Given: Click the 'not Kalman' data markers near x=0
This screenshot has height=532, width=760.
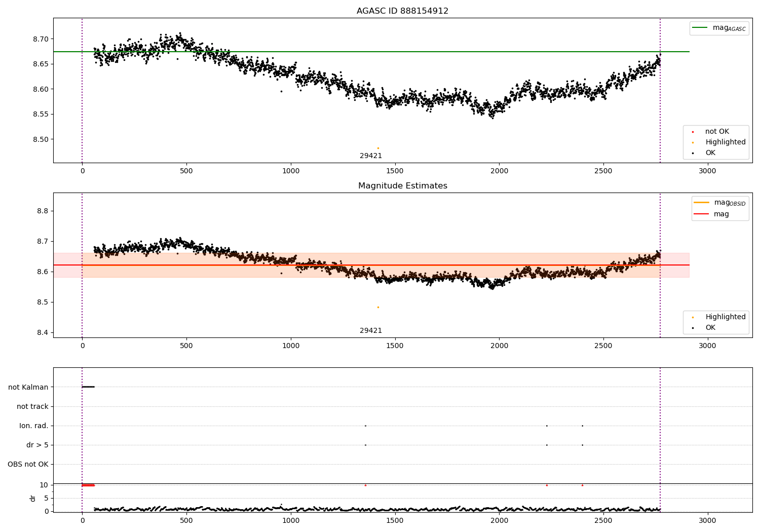Looking at the screenshot, I should click(88, 387).
